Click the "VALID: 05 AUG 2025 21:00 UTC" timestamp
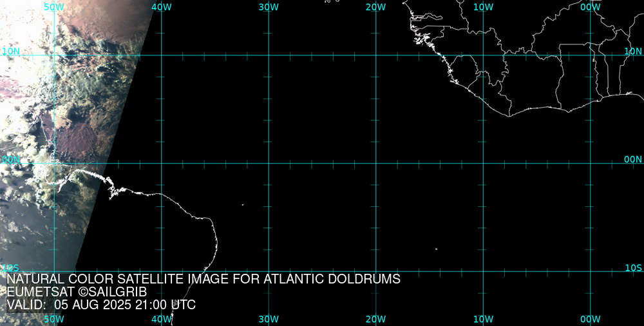 pos(101,305)
